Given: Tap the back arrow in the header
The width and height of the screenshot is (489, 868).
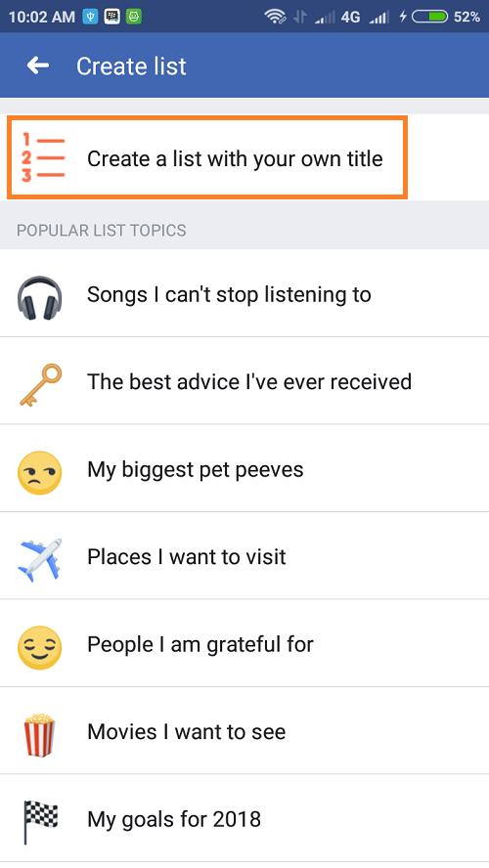Looking at the screenshot, I should tap(38, 65).
